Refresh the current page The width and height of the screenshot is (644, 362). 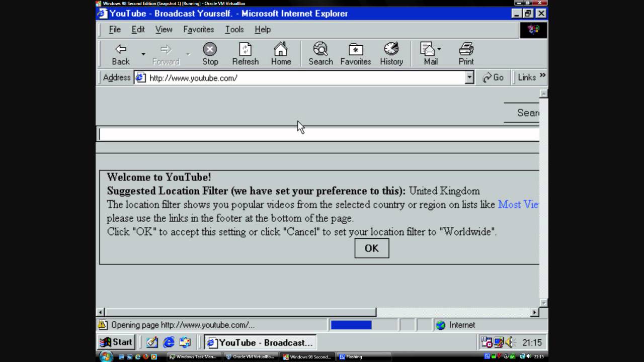(245, 54)
